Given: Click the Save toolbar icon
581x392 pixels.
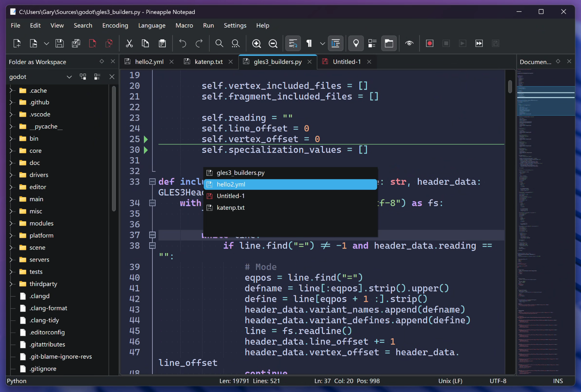Looking at the screenshot, I should pyautogui.click(x=59, y=43).
